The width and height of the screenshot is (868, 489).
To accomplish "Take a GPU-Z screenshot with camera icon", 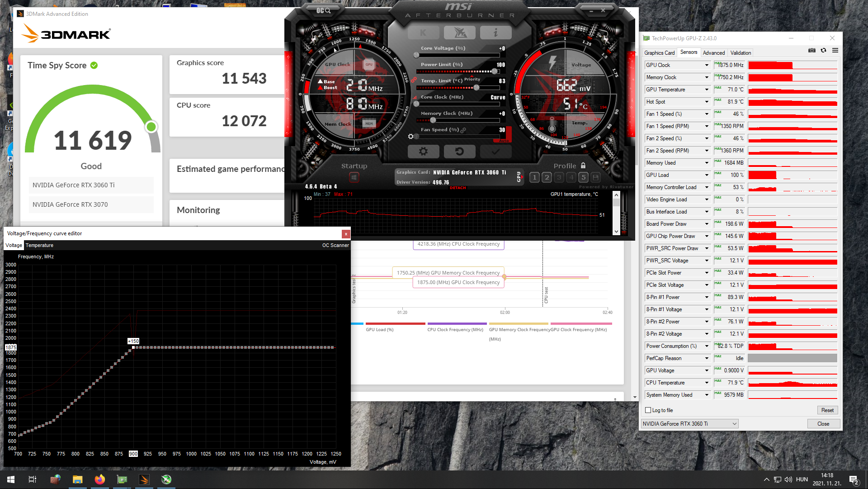I will 812,50.
